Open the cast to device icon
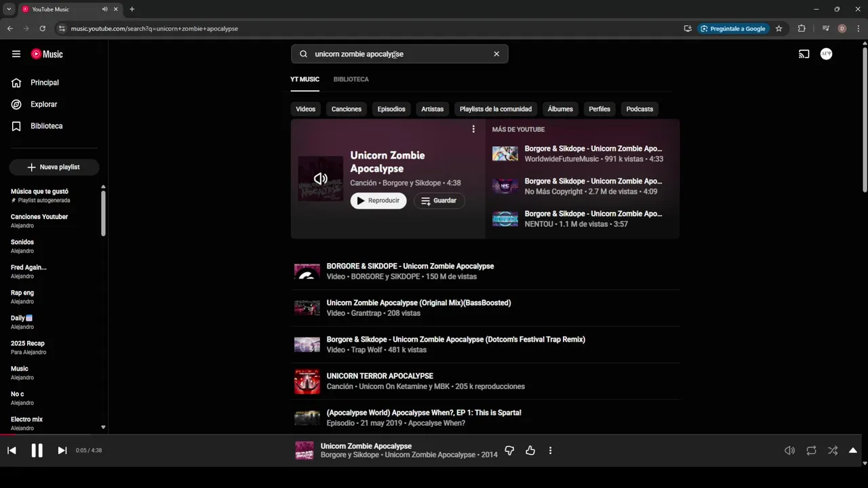The height and width of the screenshot is (488, 868). click(x=804, y=54)
